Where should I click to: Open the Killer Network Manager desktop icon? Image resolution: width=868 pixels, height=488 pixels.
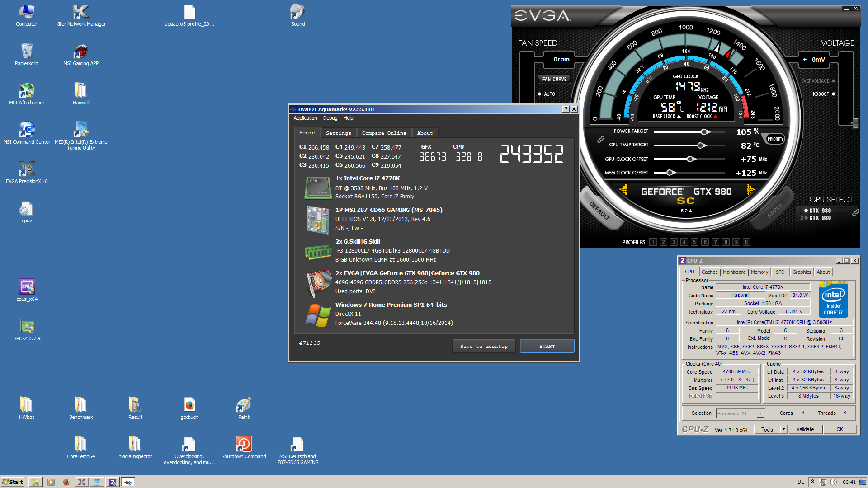tap(81, 15)
